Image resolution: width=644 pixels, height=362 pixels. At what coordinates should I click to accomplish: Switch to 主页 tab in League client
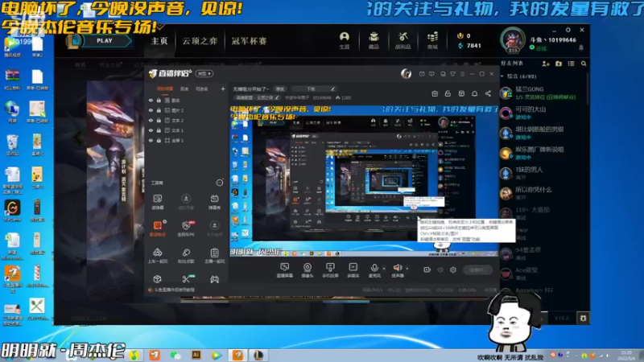click(x=159, y=41)
